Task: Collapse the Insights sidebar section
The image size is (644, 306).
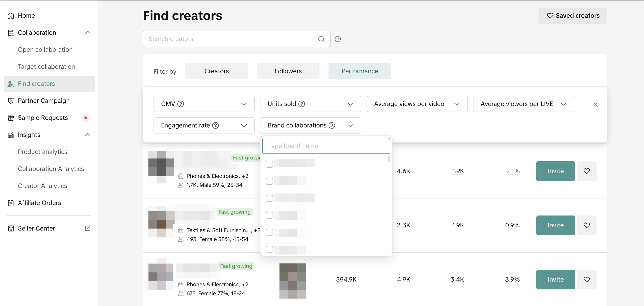Action: [x=87, y=135]
